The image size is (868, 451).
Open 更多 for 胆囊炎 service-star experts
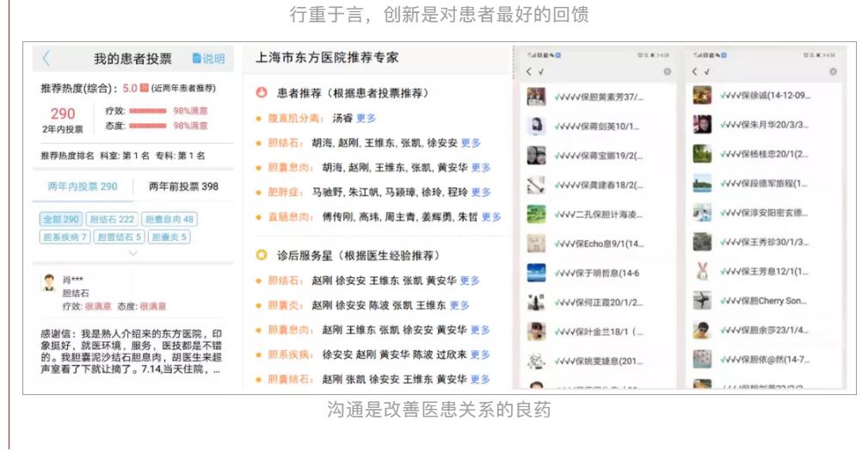point(459,306)
